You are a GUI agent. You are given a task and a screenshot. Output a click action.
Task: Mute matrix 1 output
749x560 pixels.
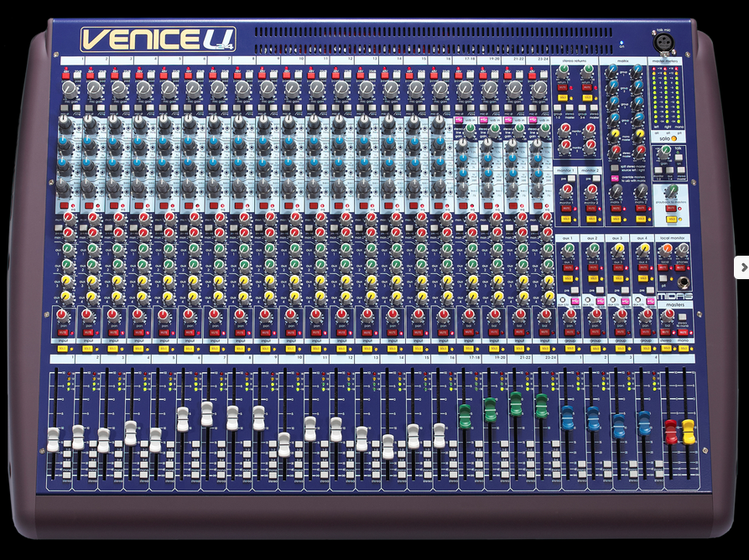coord(616,209)
